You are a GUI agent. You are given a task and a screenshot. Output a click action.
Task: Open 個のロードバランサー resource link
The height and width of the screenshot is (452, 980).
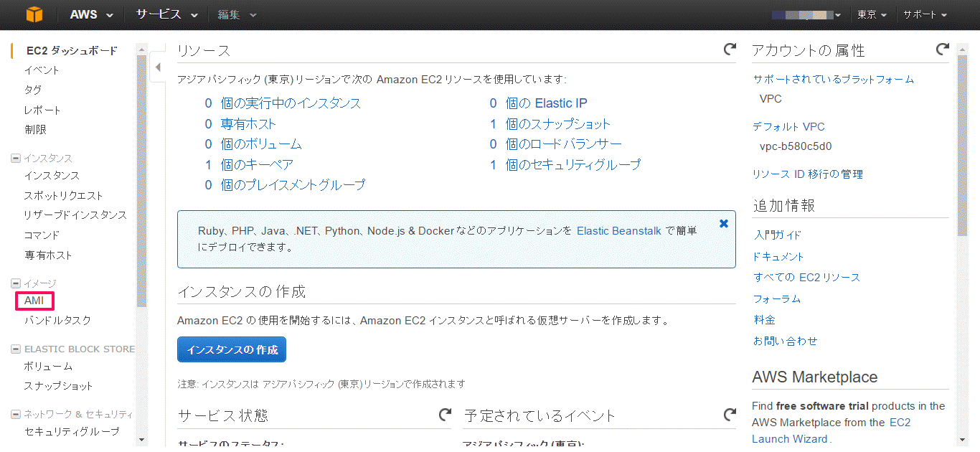pos(564,144)
